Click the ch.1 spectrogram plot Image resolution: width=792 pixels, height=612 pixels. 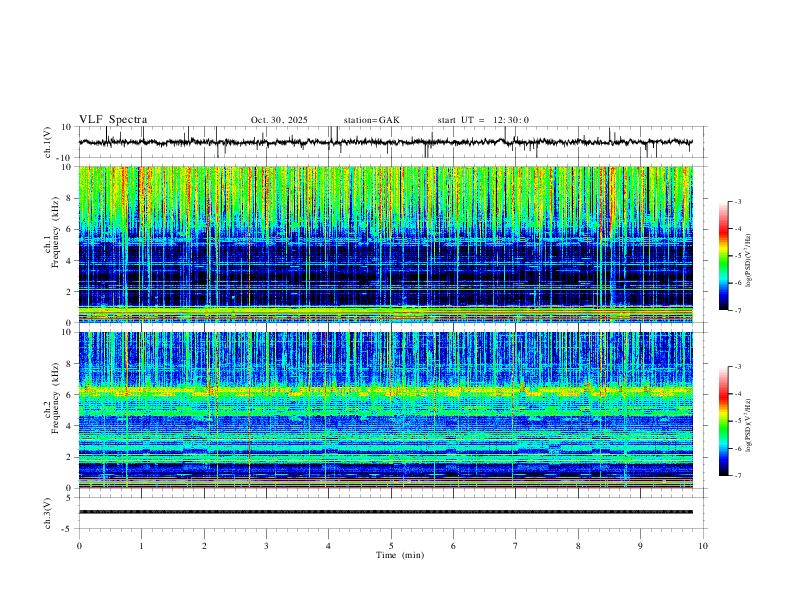tap(385, 244)
